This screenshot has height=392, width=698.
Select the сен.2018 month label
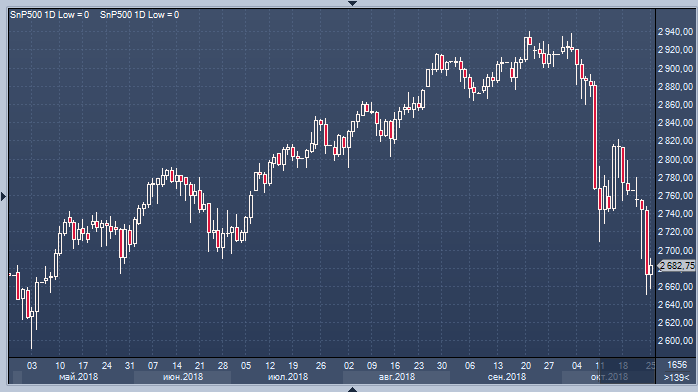(x=507, y=377)
